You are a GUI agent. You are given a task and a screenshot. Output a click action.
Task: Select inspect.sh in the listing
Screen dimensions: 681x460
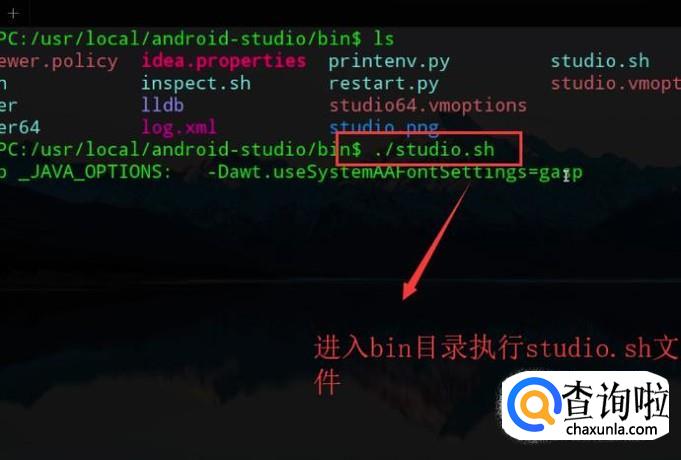pyautogui.click(x=196, y=83)
